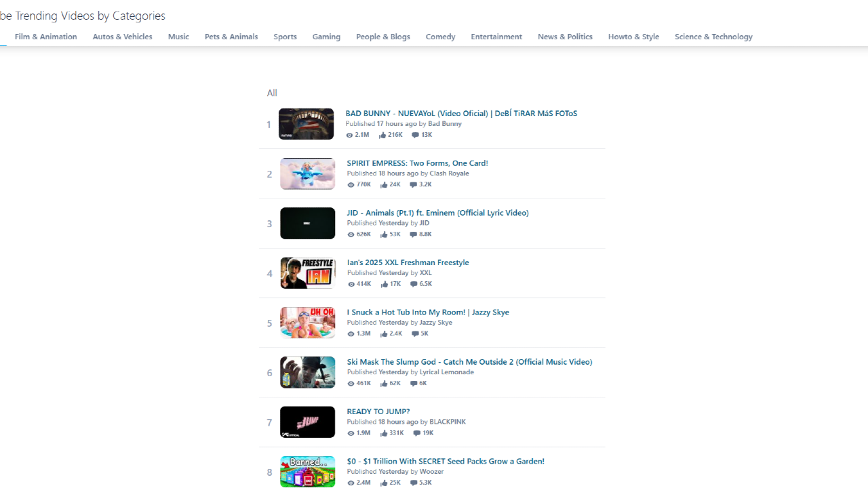Click the comment icon beside 5.3K
The image size is (868, 488).
[414, 483]
